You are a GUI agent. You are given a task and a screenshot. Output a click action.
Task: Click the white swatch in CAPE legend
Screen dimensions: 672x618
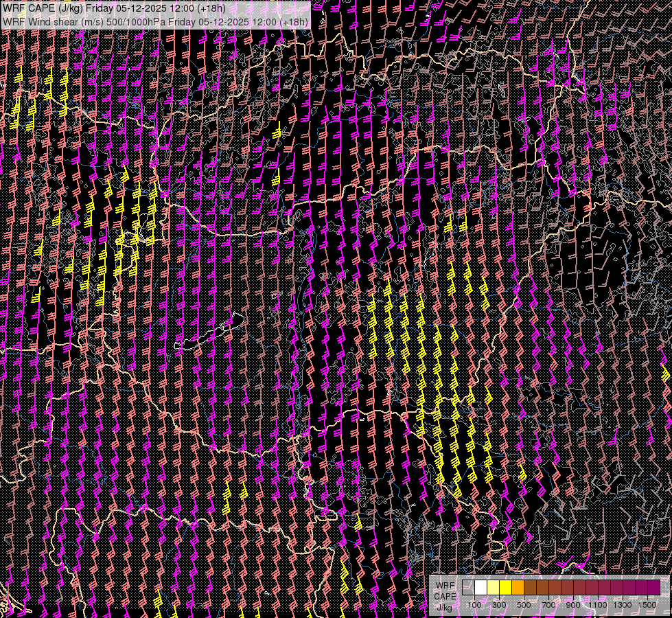480,587
